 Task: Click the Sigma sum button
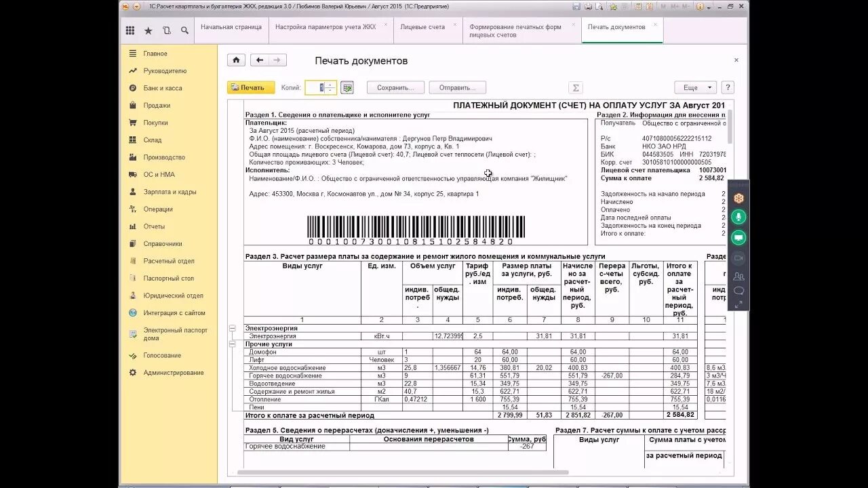(576, 87)
